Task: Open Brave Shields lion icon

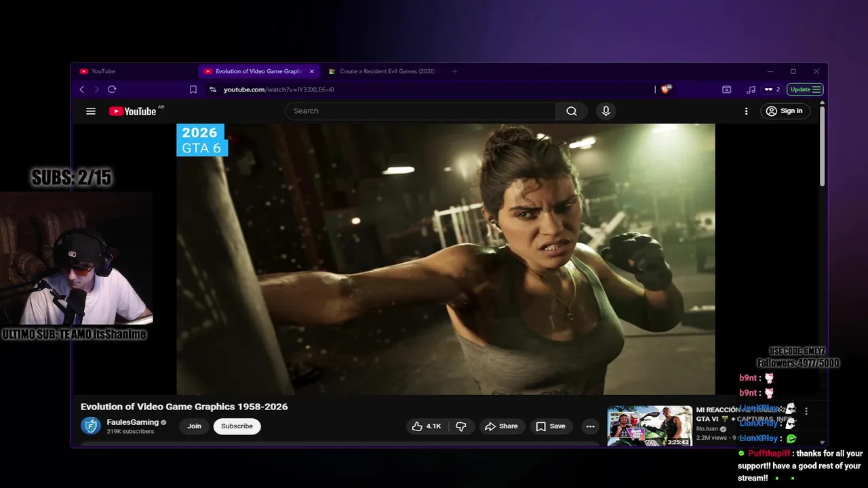Action: [665, 89]
